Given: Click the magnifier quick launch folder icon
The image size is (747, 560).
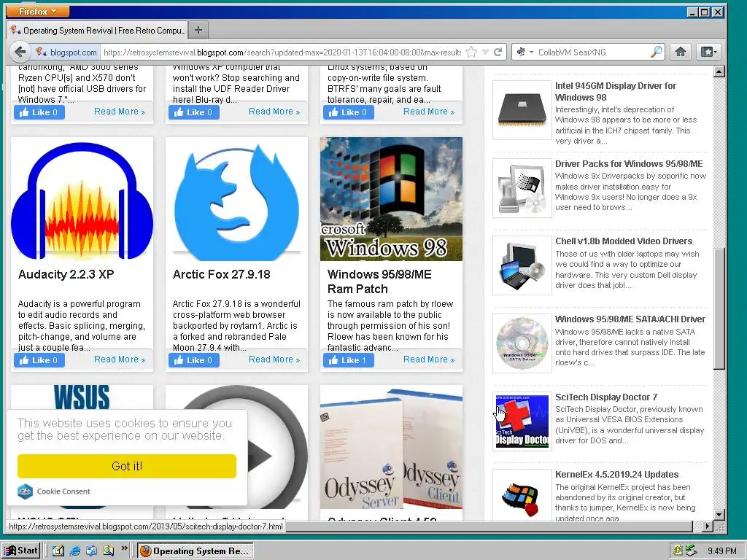Looking at the screenshot, I should (108, 551).
